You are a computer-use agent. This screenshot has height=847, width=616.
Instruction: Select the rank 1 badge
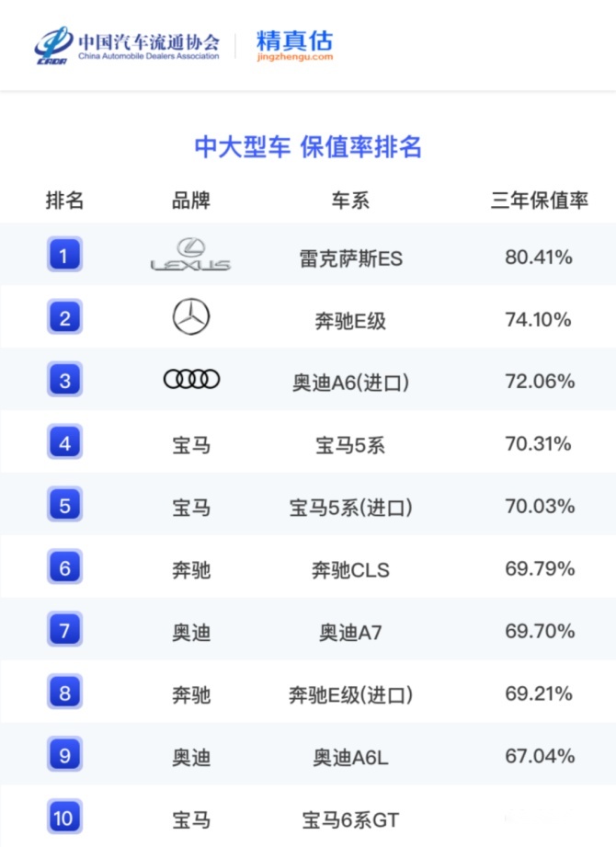pos(64,255)
